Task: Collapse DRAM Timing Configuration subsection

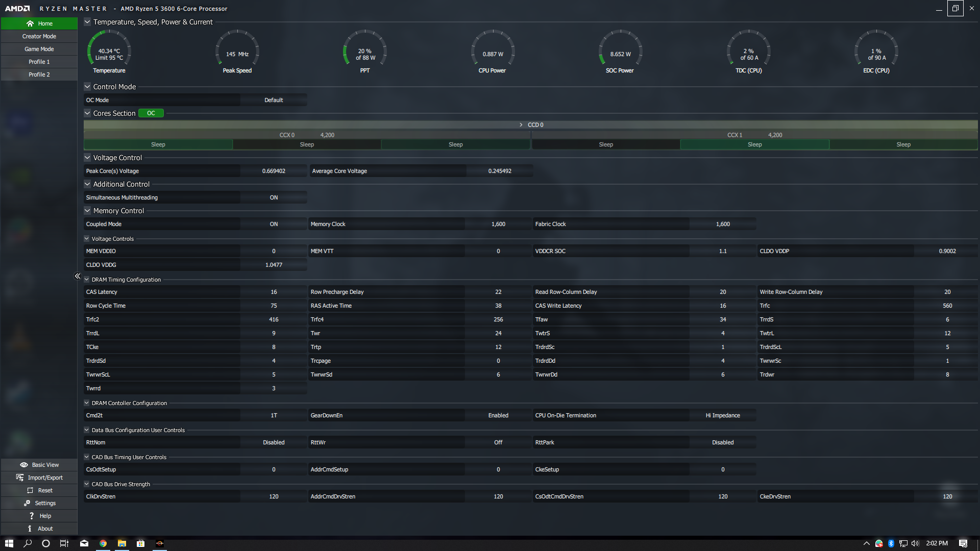Action: point(87,280)
